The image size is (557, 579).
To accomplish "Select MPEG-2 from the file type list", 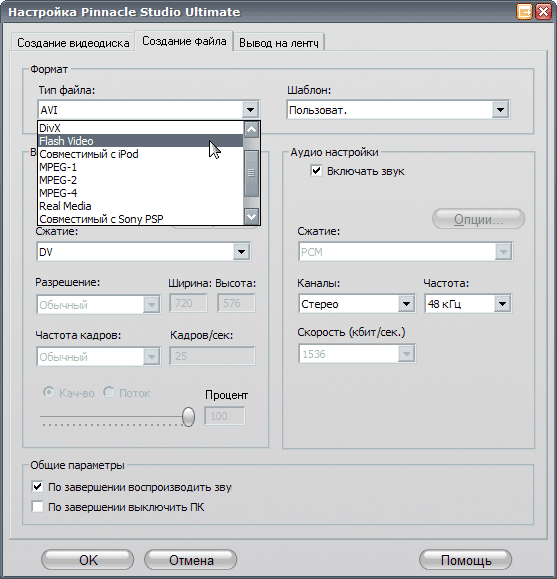I will (141, 180).
